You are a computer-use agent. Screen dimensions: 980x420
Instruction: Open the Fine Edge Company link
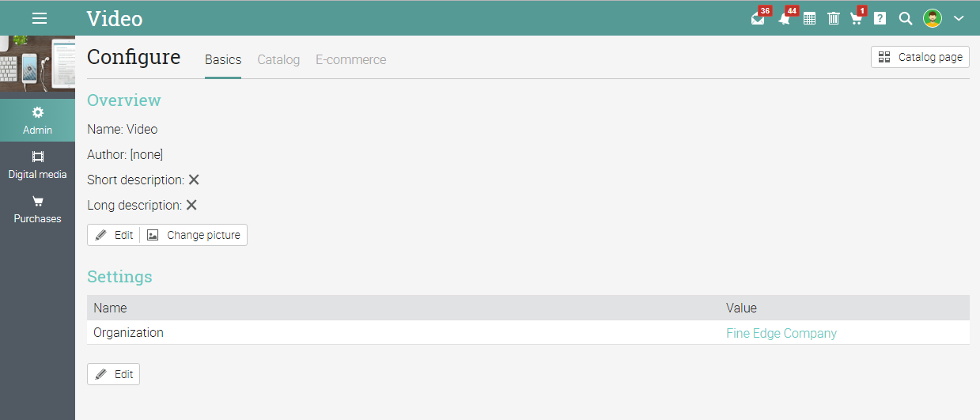(x=781, y=333)
